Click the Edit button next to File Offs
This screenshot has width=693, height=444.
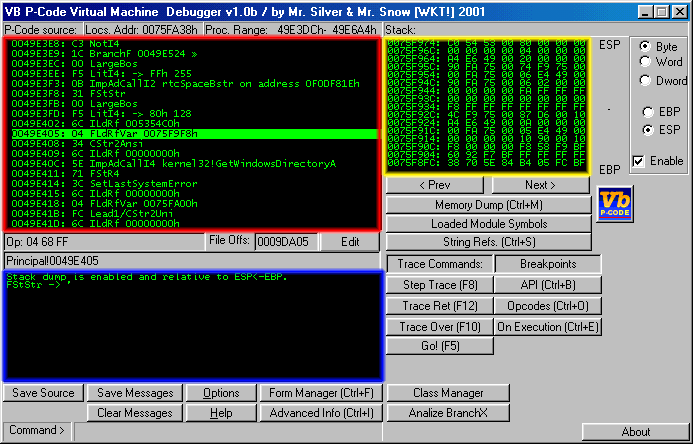pos(350,242)
